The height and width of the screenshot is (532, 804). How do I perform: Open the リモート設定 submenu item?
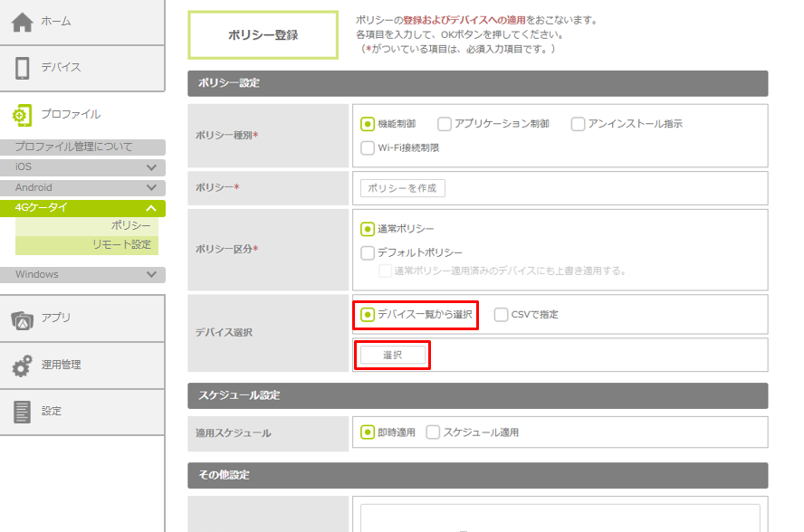coord(121,244)
